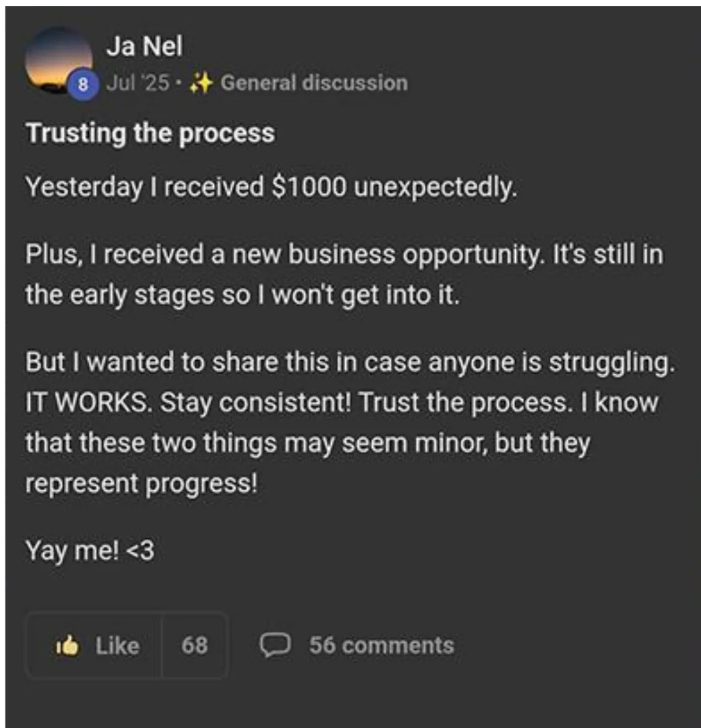Image resolution: width=701 pixels, height=728 pixels.
Task: Click the speech bubble comments icon
Action: point(275,645)
